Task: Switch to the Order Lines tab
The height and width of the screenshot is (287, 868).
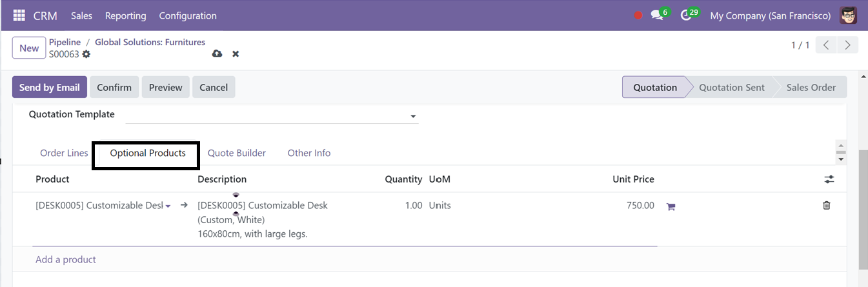Action: click(64, 153)
